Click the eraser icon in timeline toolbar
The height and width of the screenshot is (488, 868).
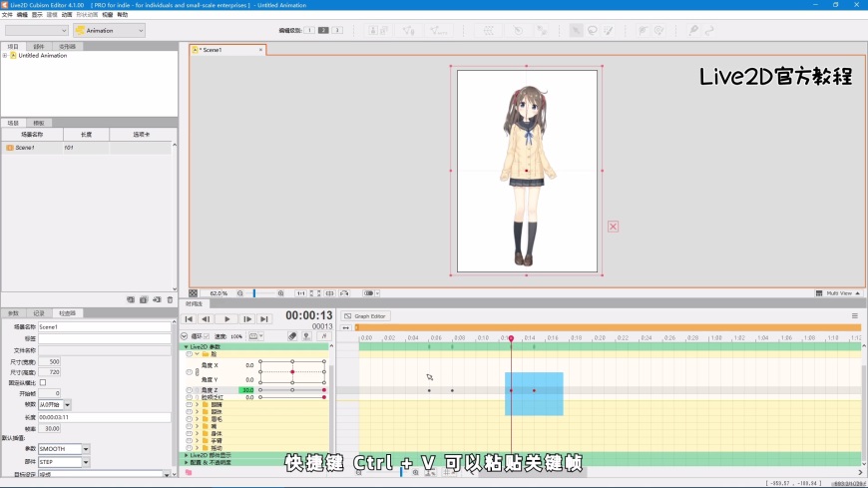[x=292, y=336]
